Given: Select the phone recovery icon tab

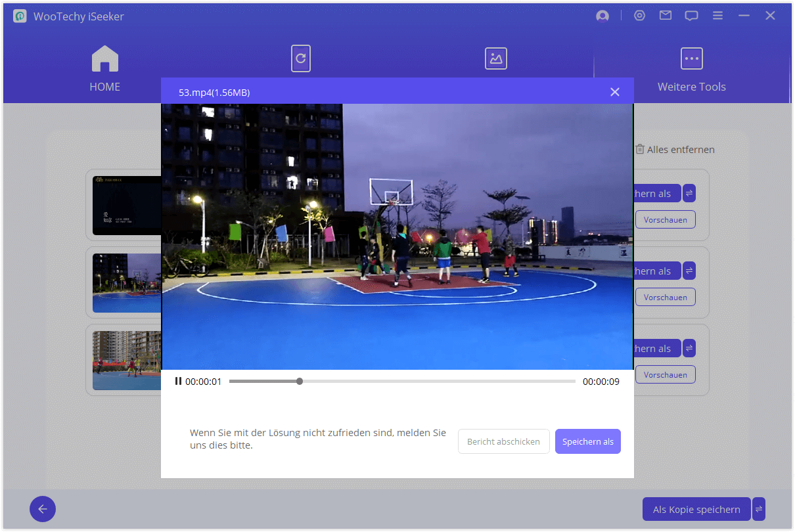Looking at the screenshot, I should [301, 58].
